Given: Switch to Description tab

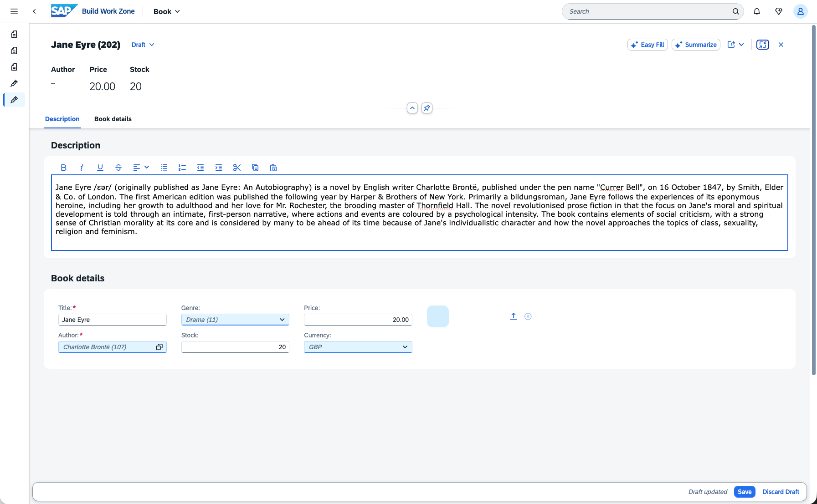Looking at the screenshot, I should (x=62, y=119).
